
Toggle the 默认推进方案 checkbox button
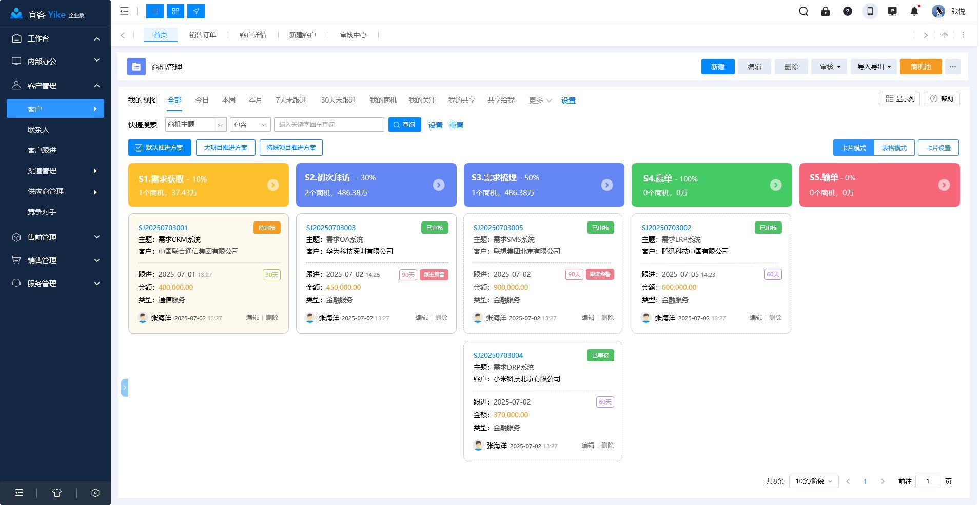[160, 148]
